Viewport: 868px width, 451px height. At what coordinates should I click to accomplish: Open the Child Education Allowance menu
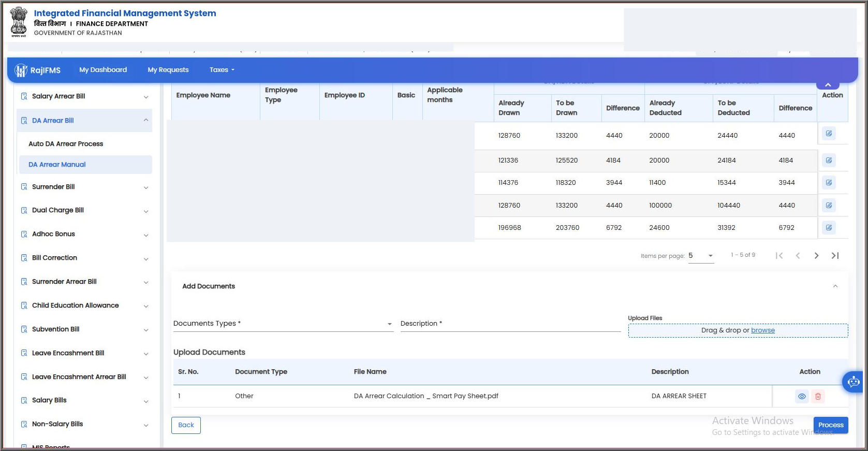tap(85, 305)
